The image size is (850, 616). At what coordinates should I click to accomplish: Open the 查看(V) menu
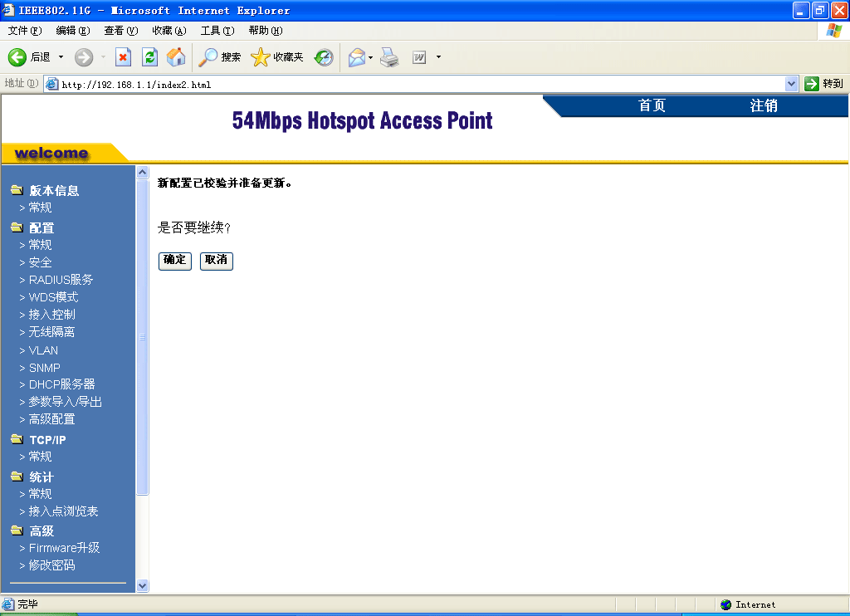point(120,31)
